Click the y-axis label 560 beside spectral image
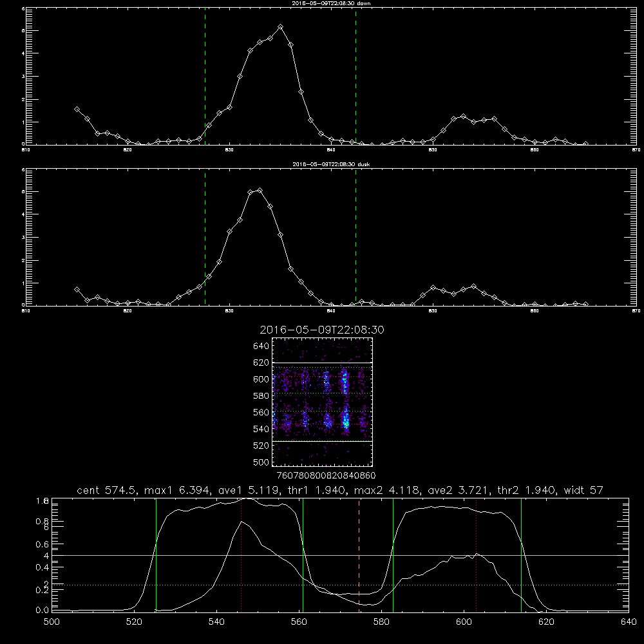Screen dimensions: 644x644 tap(261, 412)
